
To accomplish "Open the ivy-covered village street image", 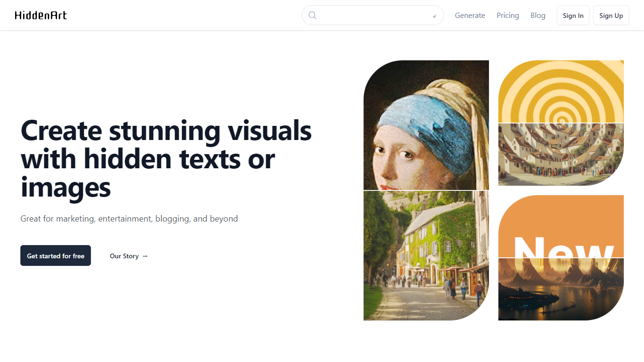I will (x=426, y=255).
